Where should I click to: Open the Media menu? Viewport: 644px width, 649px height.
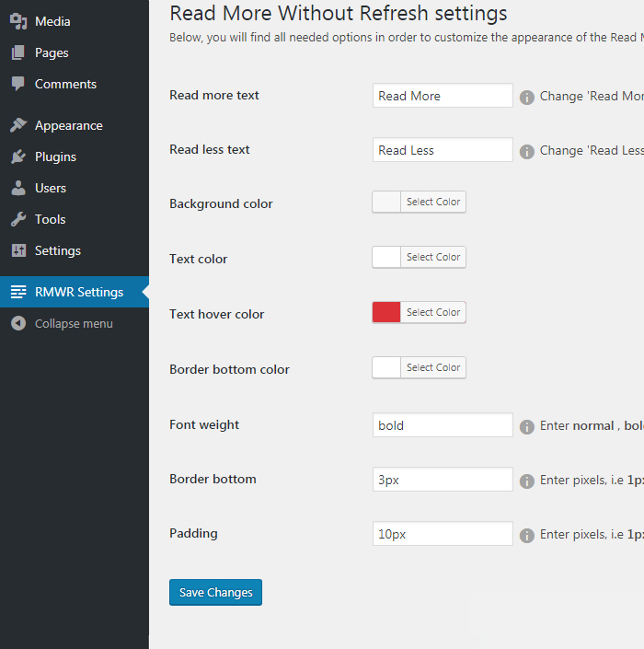coord(75,21)
